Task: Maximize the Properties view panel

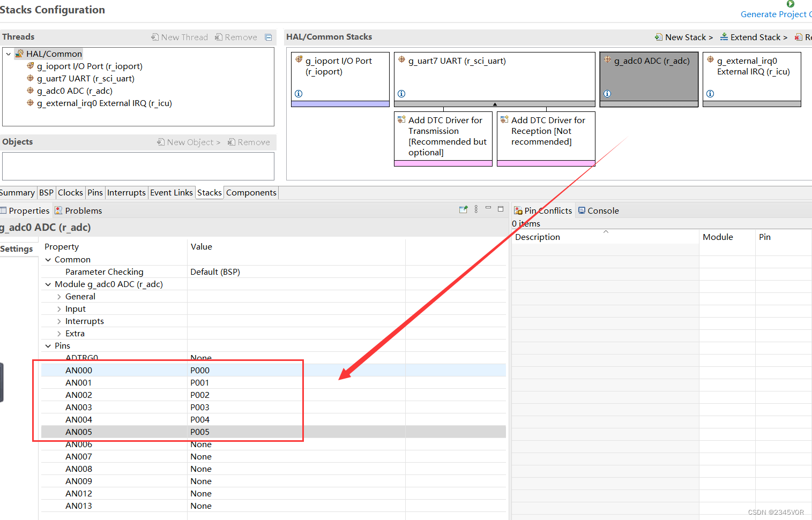Action: 501,209
